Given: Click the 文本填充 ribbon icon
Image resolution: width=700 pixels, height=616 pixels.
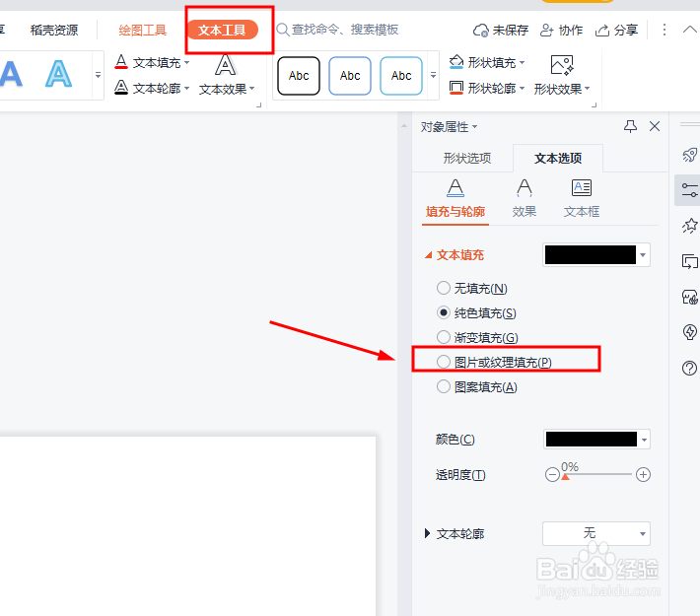Looking at the screenshot, I should tap(121, 61).
